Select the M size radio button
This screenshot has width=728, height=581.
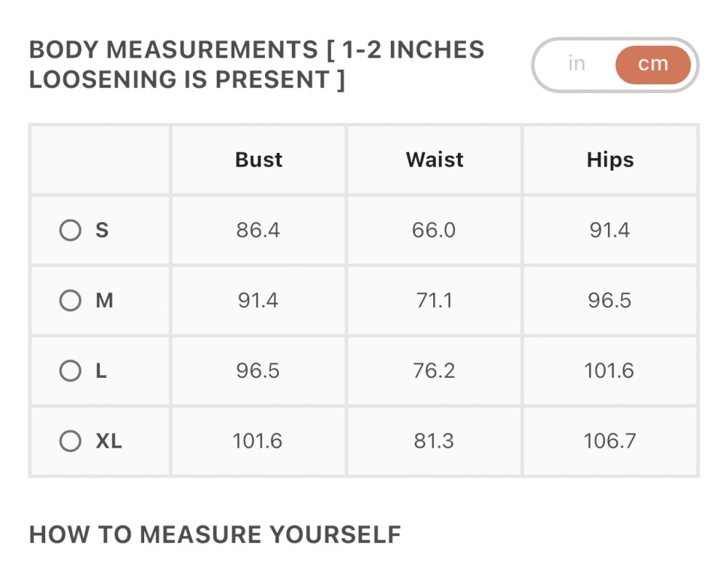click(70, 300)
